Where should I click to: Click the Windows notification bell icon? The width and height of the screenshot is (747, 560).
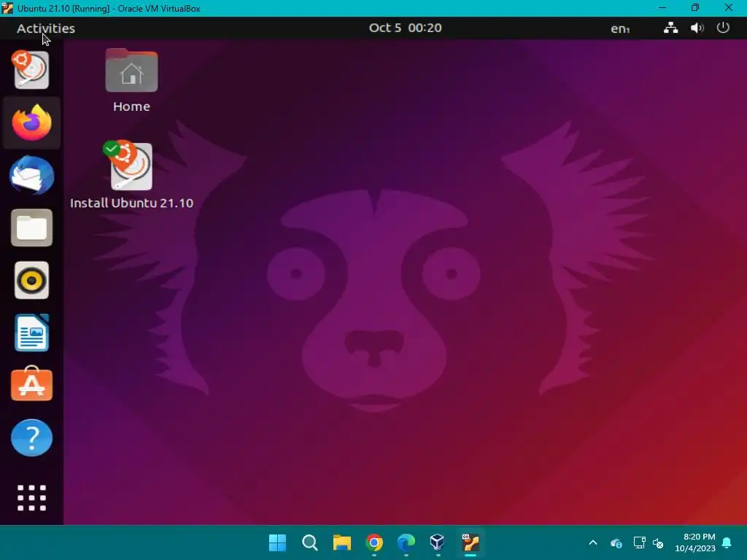[x=727, y=542]
